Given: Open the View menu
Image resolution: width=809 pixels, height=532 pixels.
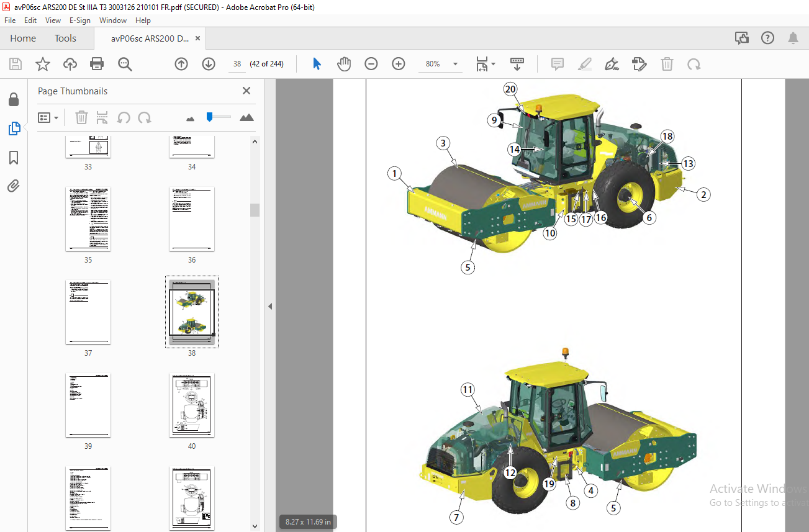Looking at the screenshot, I should (x=53, y=20).
